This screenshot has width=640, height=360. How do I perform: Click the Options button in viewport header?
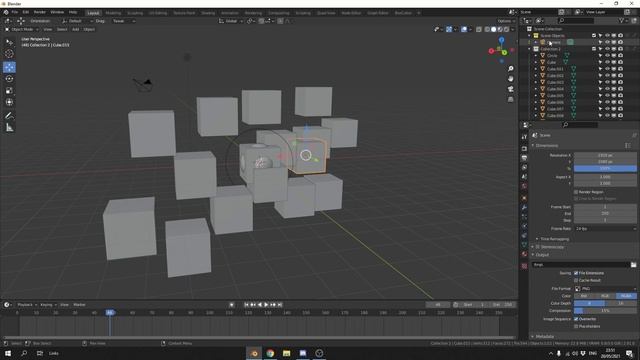click(506, 21)
